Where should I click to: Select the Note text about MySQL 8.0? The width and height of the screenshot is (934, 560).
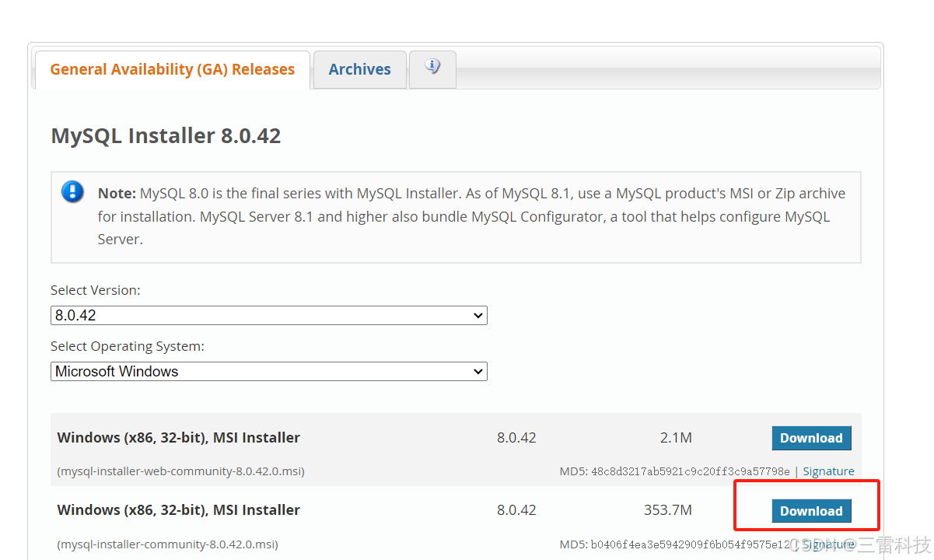click(x=471, y=216)
